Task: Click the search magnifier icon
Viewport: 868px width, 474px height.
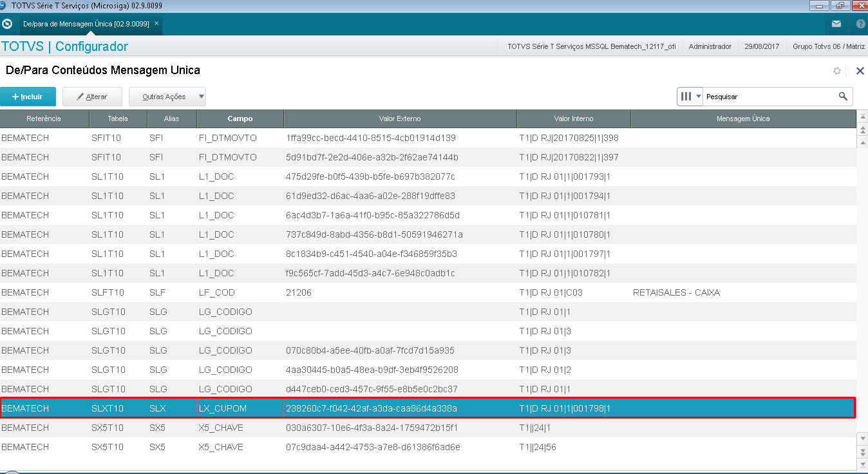Action: (x=843, y=97)
